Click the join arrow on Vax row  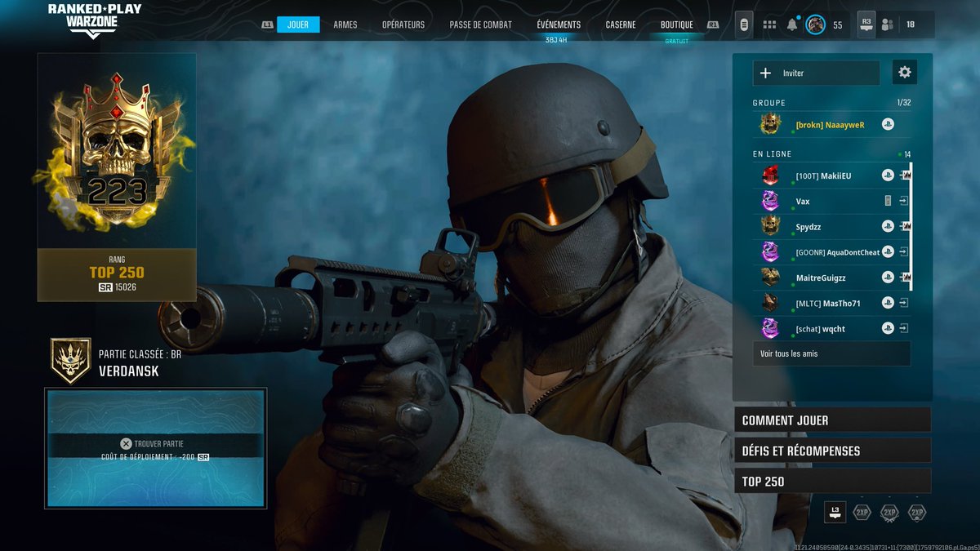(x=904, y=201)
